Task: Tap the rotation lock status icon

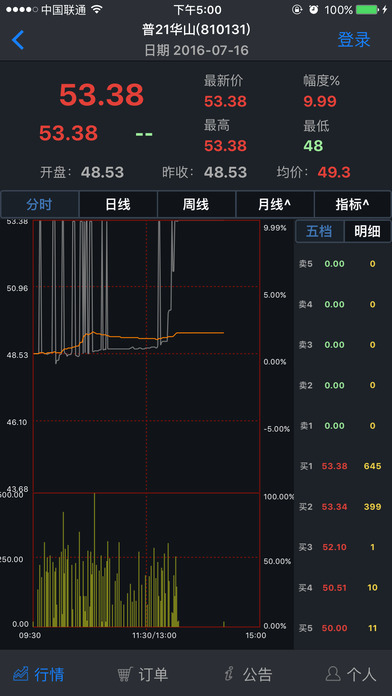Action: tap(296, 9)
